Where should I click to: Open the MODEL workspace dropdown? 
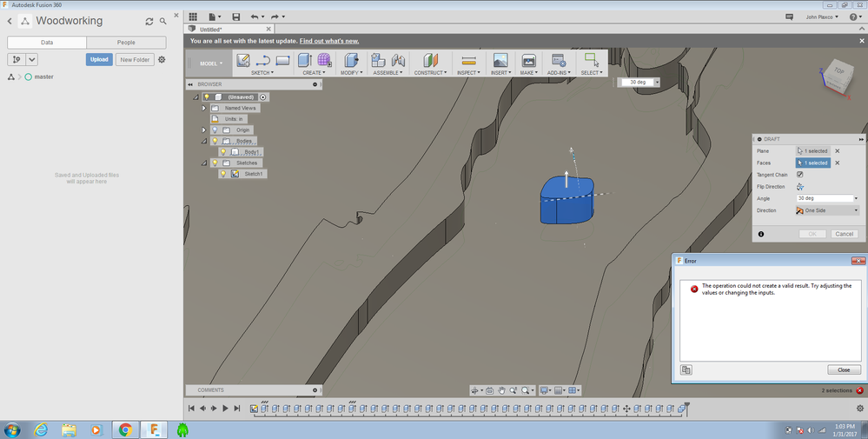[x=211, y=63]
